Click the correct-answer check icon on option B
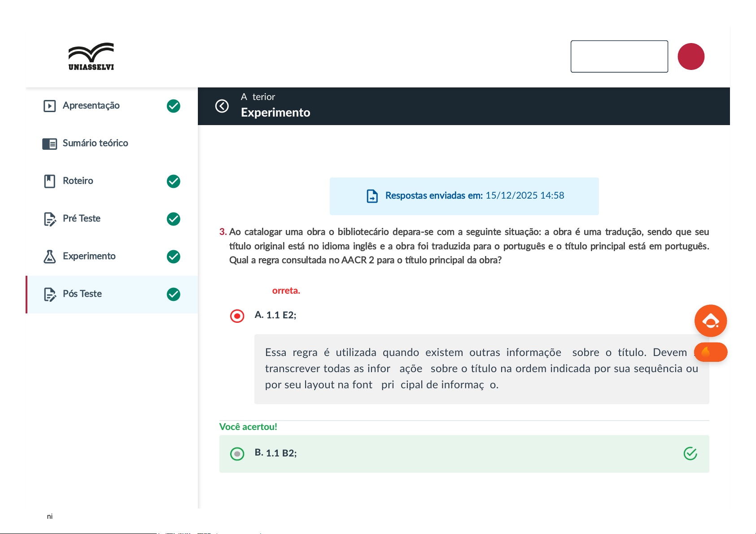The height and width of the screenshot is (534, 756). pos(690,454)
